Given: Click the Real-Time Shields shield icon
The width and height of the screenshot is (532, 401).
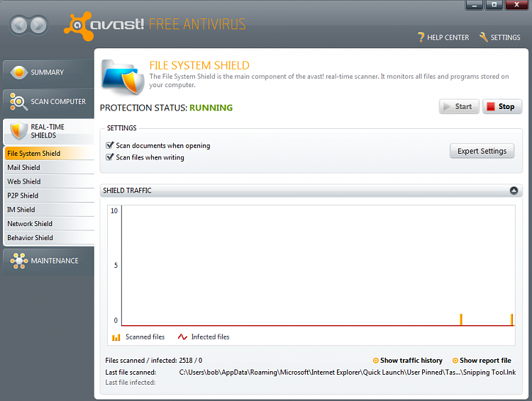Looking at the screenshot, I should pyautogui.click(x=18, y=131).
